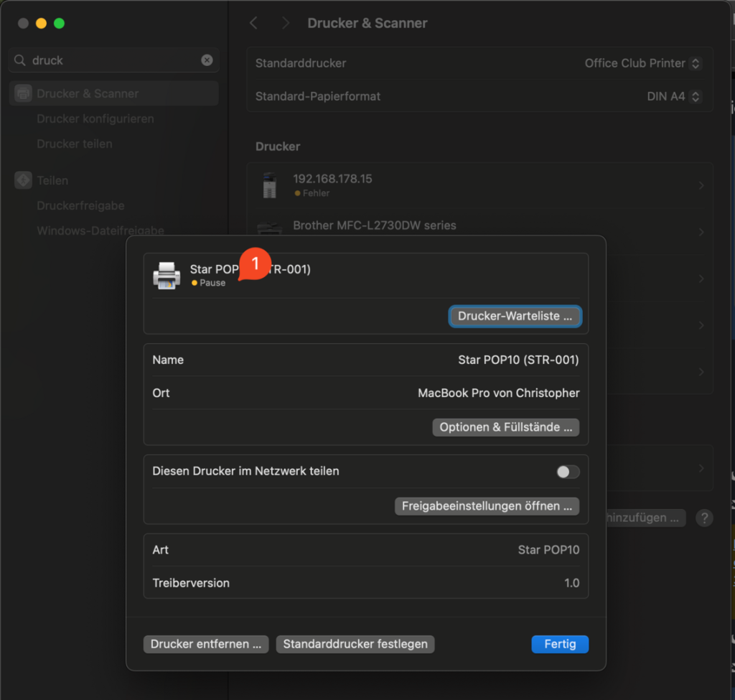Select Druckerfreigabe in the sidebar
Viewport: 735px width, 700px height.
pos(80,205)
